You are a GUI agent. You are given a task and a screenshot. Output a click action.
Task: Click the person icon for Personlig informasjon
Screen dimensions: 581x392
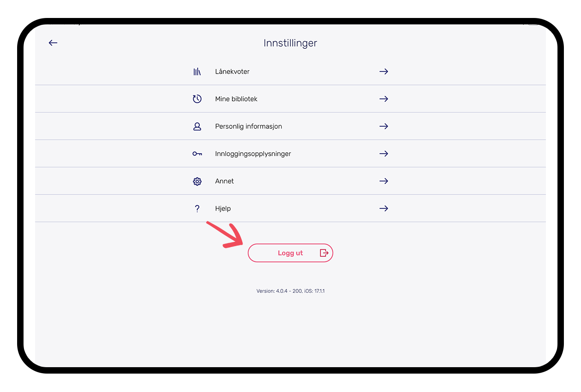coord(197,126)
